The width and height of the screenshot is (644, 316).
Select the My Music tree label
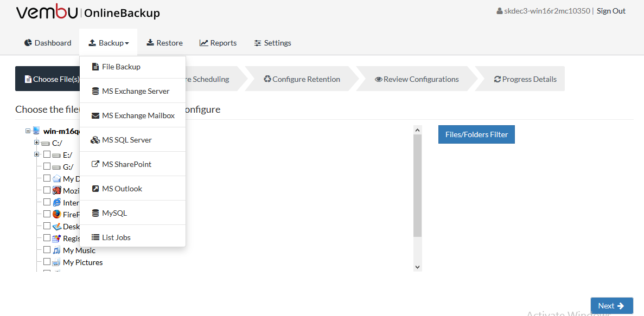coord(79,250)
